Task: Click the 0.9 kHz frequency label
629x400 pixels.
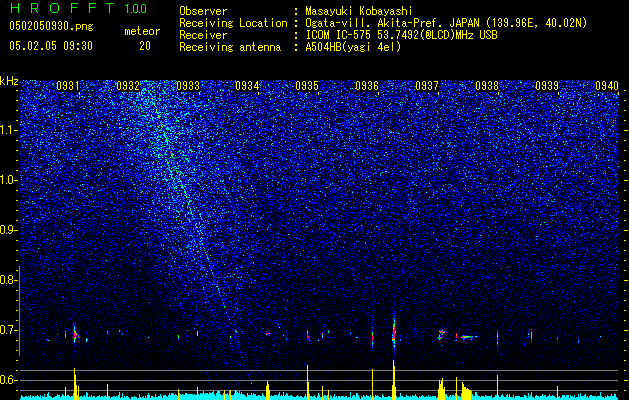Action: tap(8, 230)
